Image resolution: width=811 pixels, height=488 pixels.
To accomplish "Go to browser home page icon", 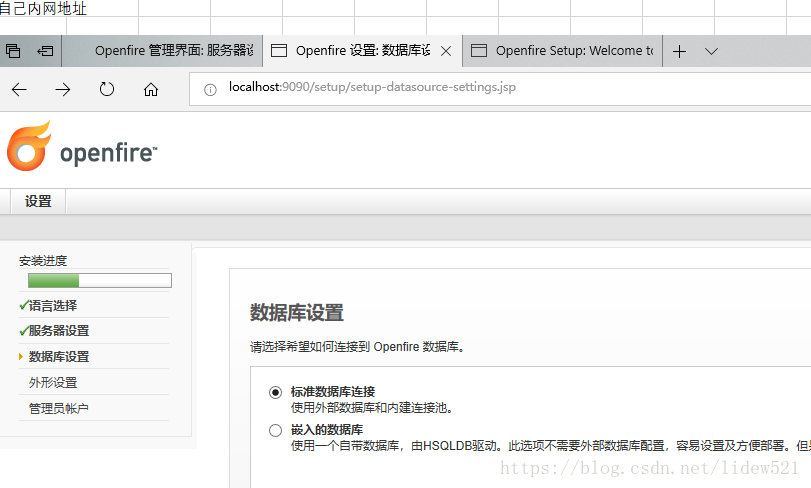I will [151, 89].
